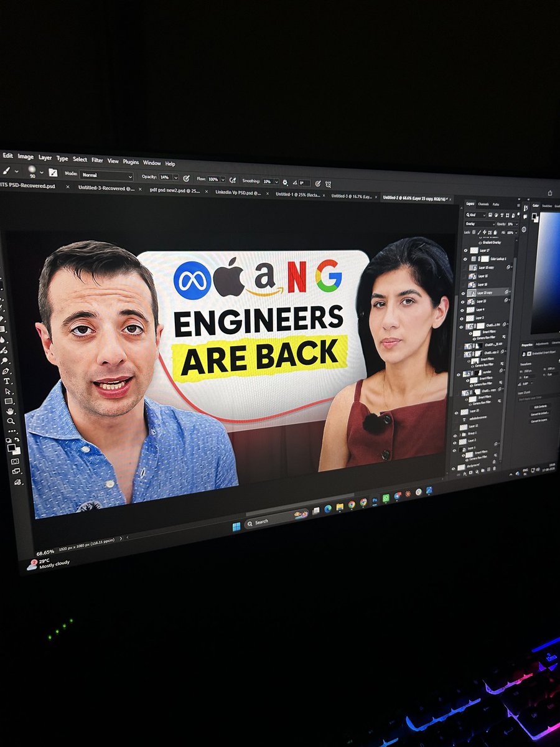The image size is (560, 747).
Task: Open the Filter menu
Action: click(97, 160)
